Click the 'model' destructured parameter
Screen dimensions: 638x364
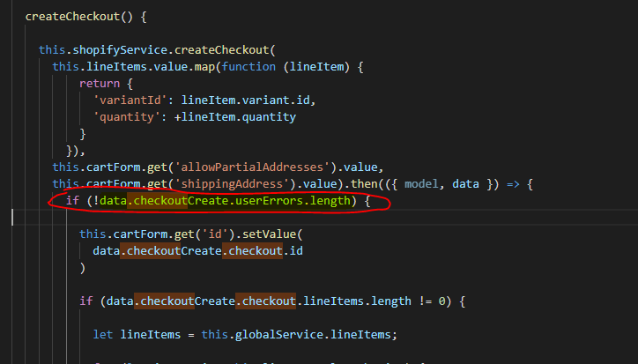[421, 184]
